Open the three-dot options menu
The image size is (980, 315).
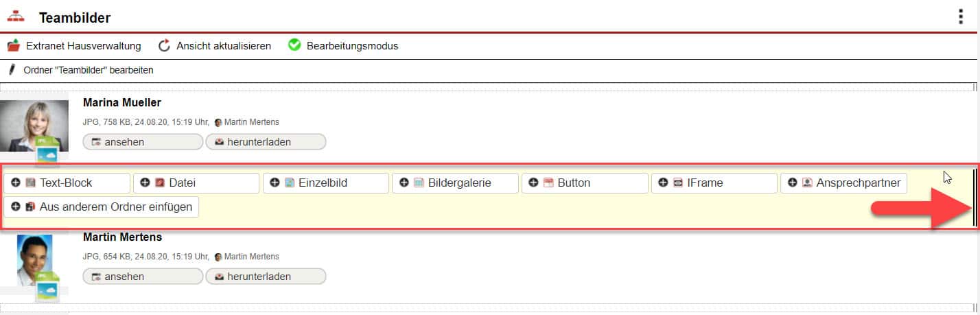pos(961,17)
